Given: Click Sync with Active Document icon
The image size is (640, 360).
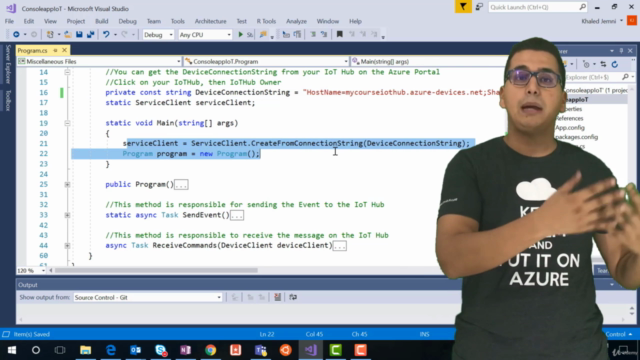Looking at the screenshot, I should pos(603,64).
